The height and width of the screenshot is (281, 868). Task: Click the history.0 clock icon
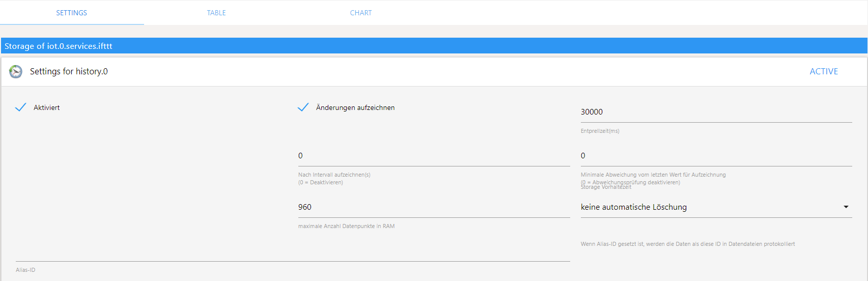[x=16, y=72]
